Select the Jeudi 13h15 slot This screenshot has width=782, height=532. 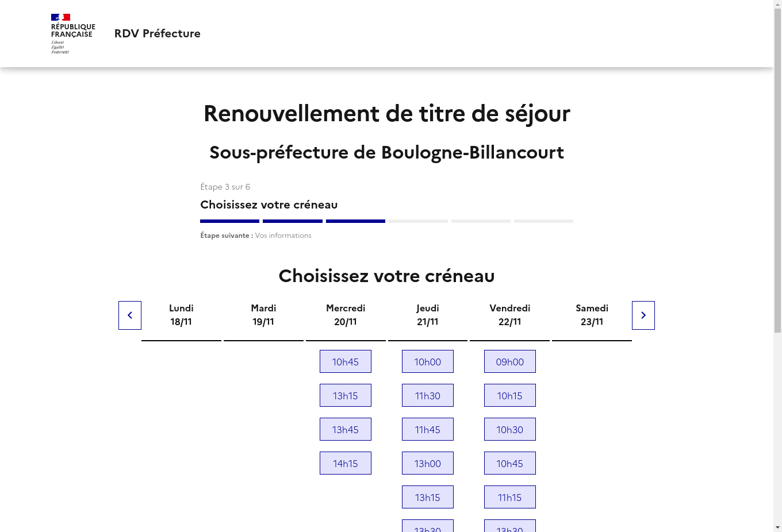(x=428, y=497)
